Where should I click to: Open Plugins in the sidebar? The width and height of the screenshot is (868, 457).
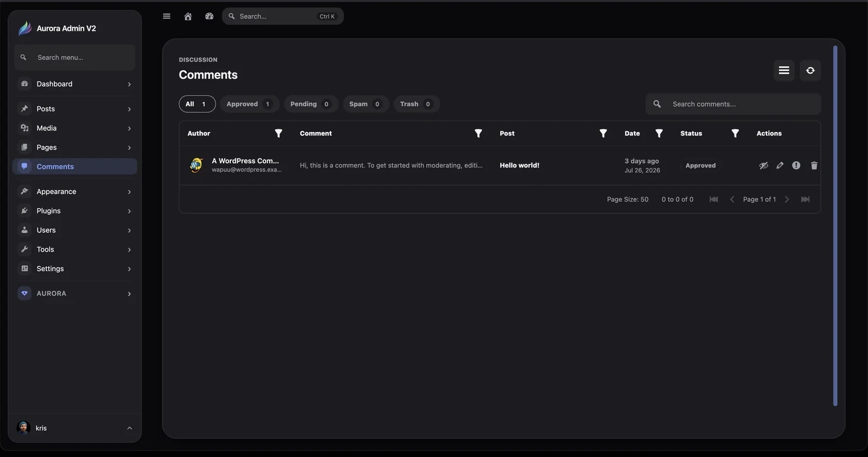pos(75,211)
